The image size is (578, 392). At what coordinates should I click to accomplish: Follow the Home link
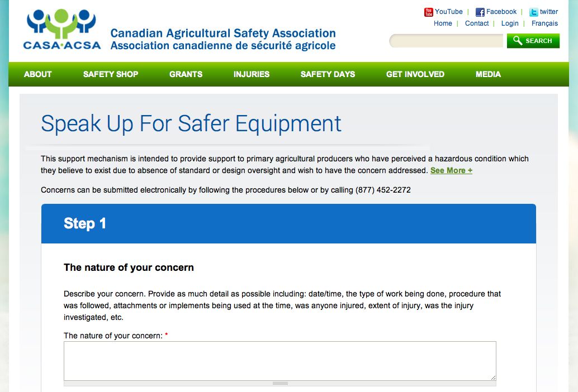click(443, 23)
